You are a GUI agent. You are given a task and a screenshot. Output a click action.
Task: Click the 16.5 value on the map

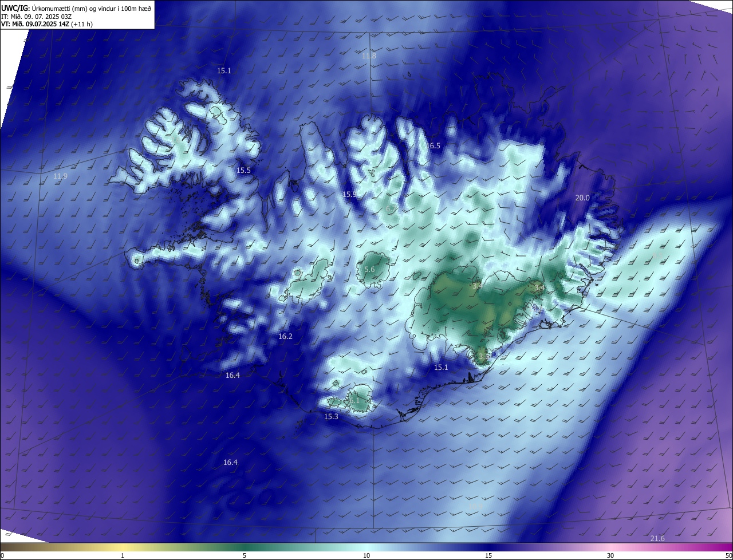click(x=434, y=146)
